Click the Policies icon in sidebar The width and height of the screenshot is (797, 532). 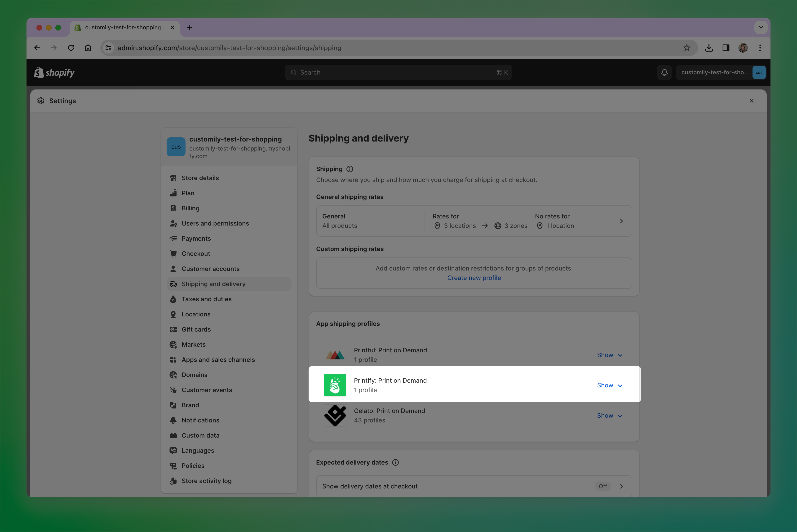(173, 465)
